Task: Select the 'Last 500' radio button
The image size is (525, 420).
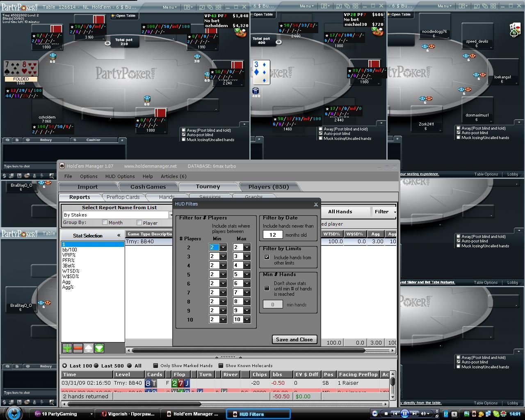Action: point(96,365)
